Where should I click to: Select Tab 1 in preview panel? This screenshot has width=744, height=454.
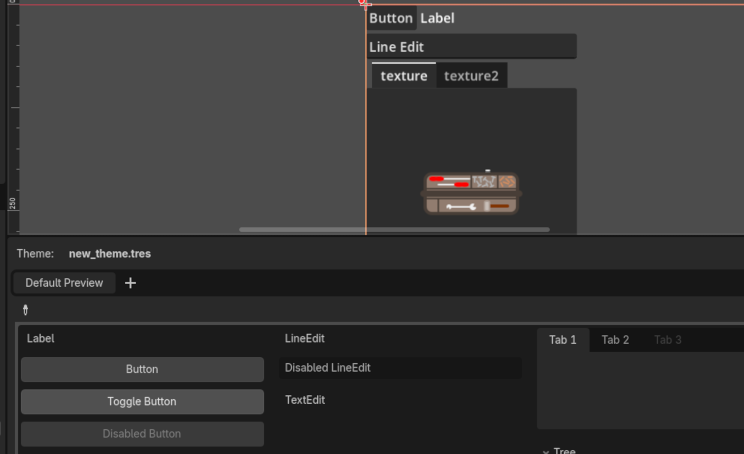[563, 340]
